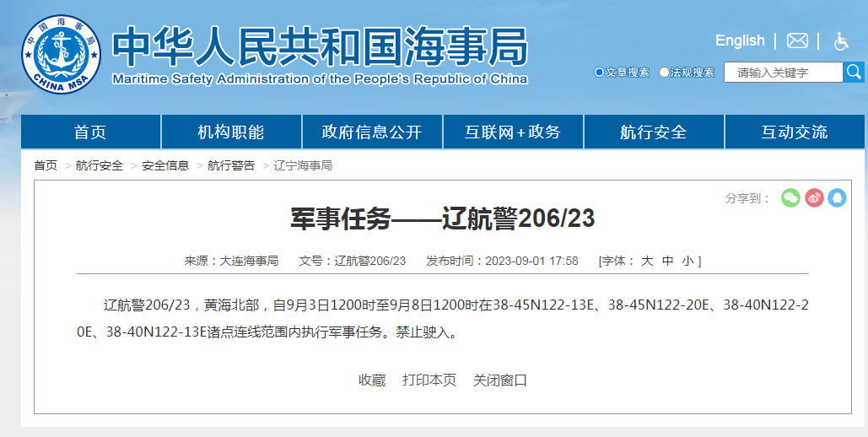Open the envelope mail icon
The width and height of the screenshot is (868, 437).
click(797, 41)
